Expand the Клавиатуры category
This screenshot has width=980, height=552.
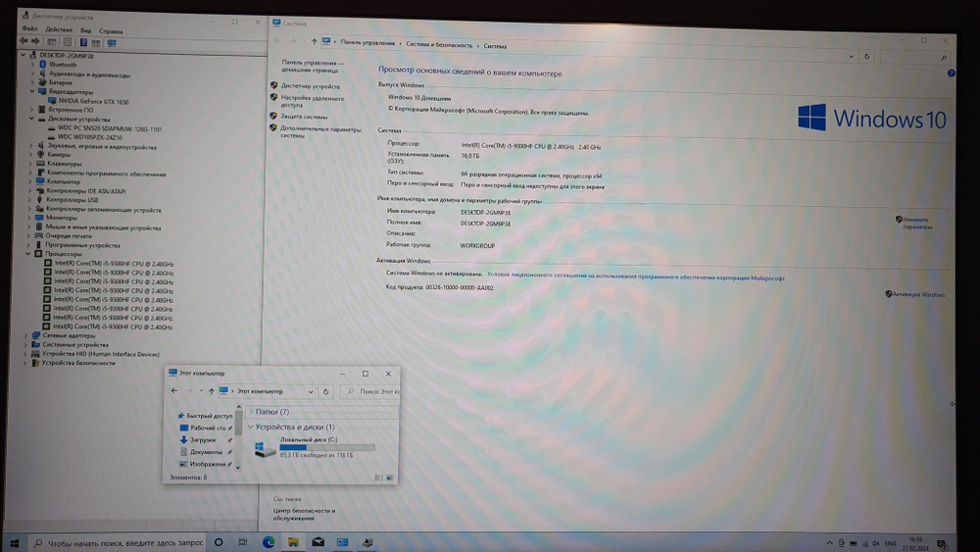click(30, 163)
